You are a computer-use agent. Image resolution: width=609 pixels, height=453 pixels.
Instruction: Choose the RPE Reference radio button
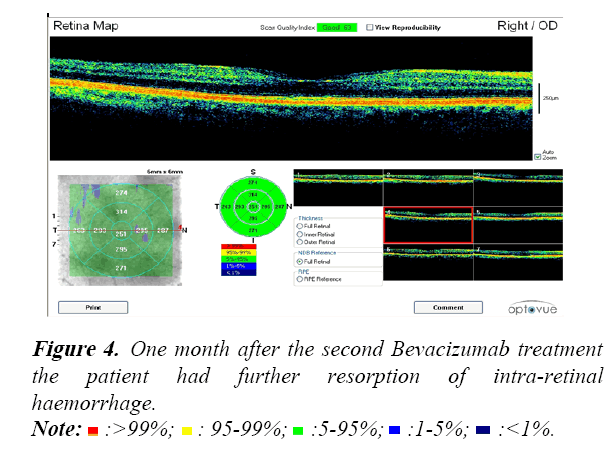point(299,280)
